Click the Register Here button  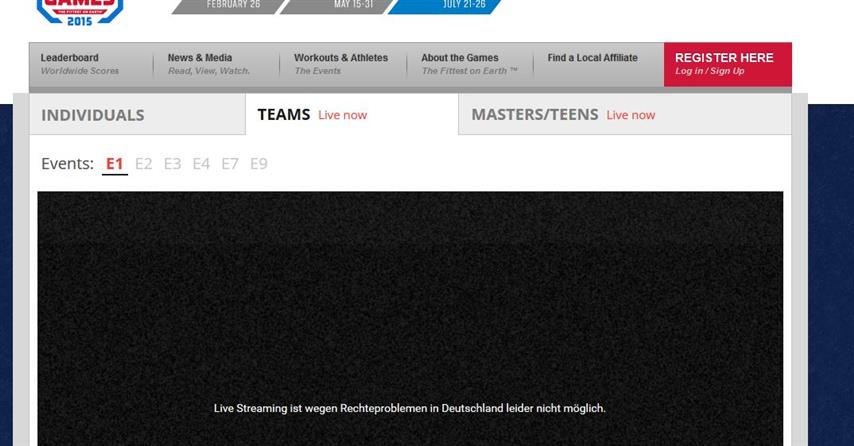pos(728,64)
